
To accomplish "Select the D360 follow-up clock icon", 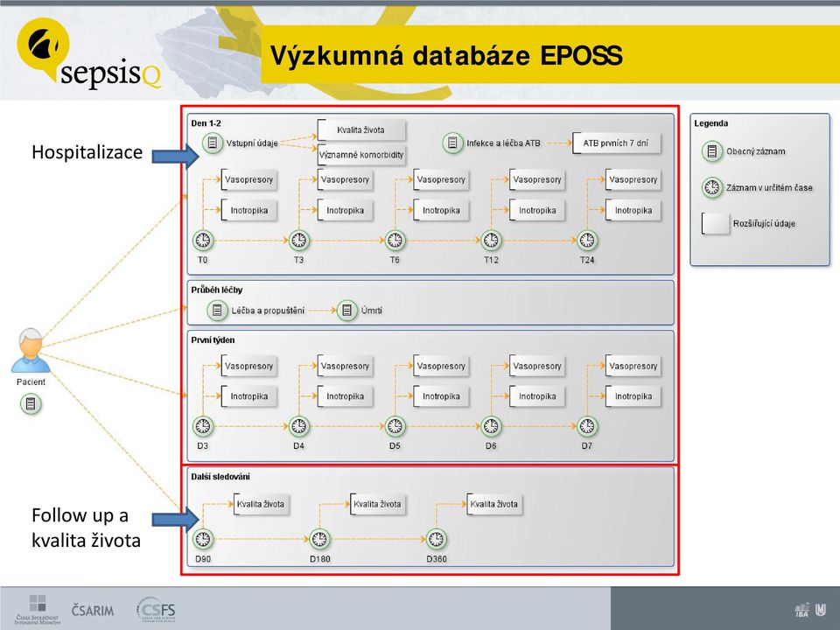I will [x=436, y=539].
